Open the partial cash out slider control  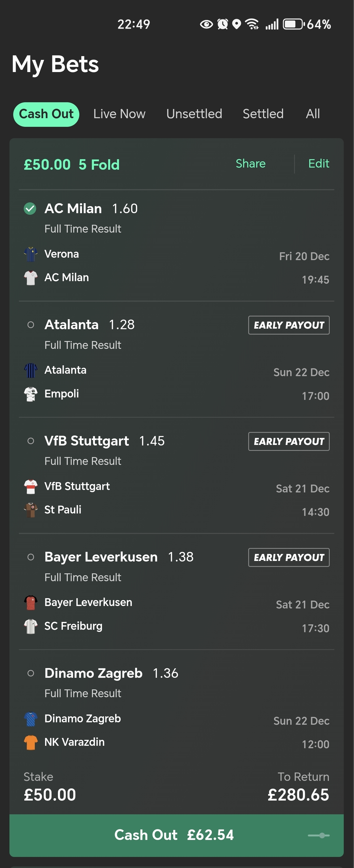coord(319,835)
